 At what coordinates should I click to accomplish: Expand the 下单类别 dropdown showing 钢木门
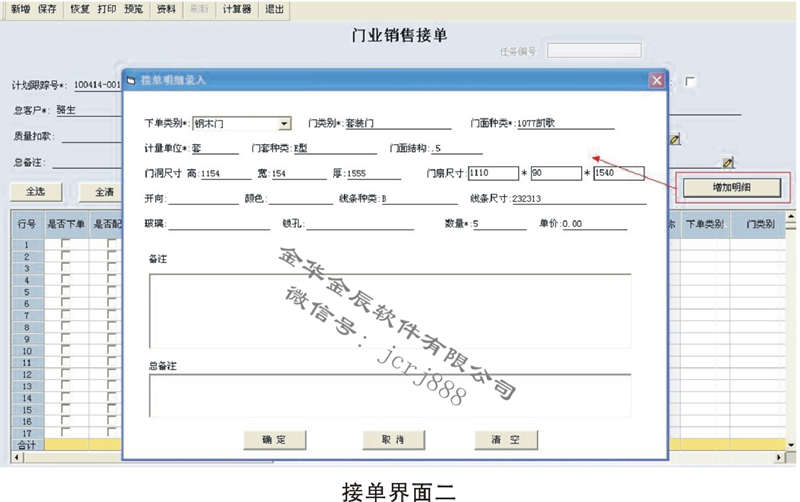285,124
